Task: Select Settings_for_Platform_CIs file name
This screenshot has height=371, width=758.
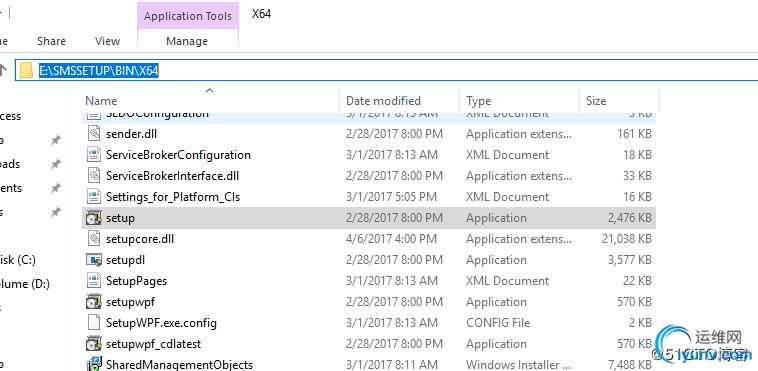Action: click(173, 197)
